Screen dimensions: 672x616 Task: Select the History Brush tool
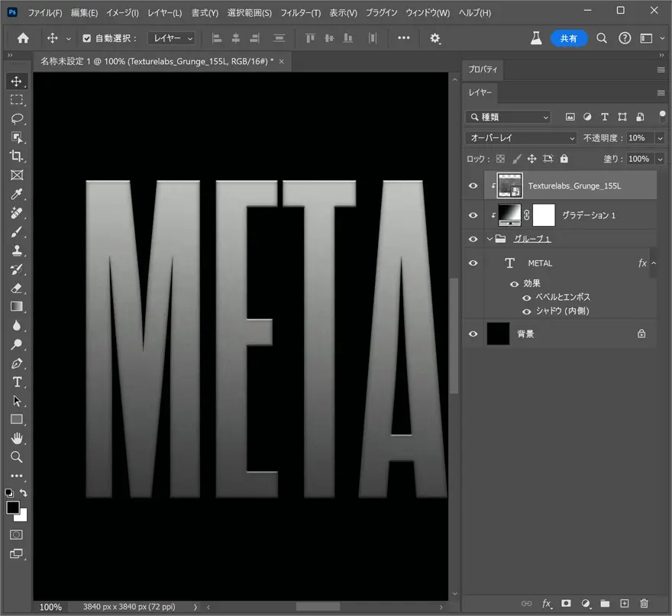click(16, 269)
